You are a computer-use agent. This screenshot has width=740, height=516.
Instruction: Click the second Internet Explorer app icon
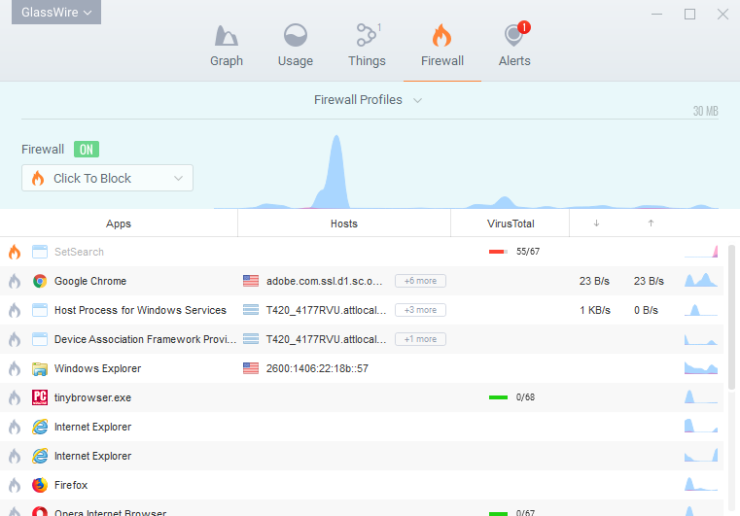coord(40,456)
